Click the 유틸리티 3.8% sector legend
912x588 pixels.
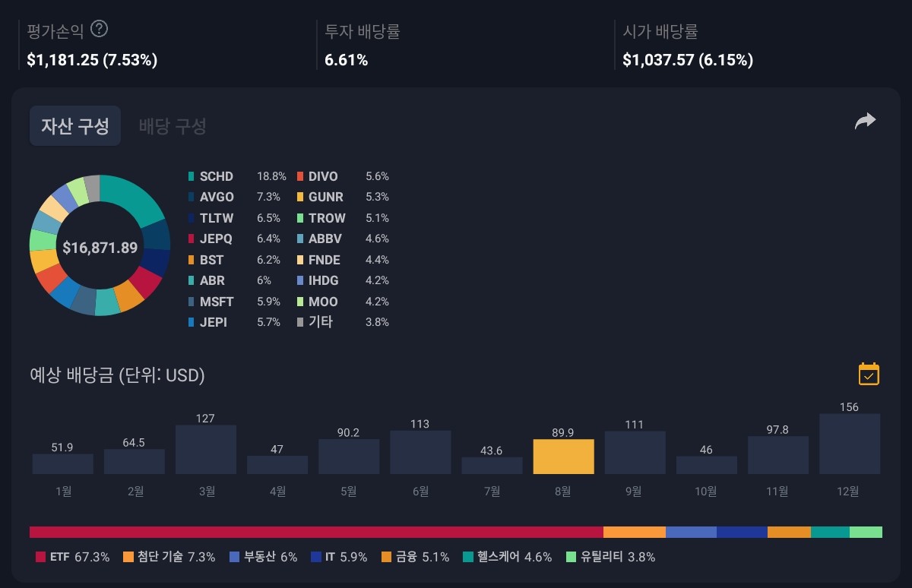pos(610,557)
